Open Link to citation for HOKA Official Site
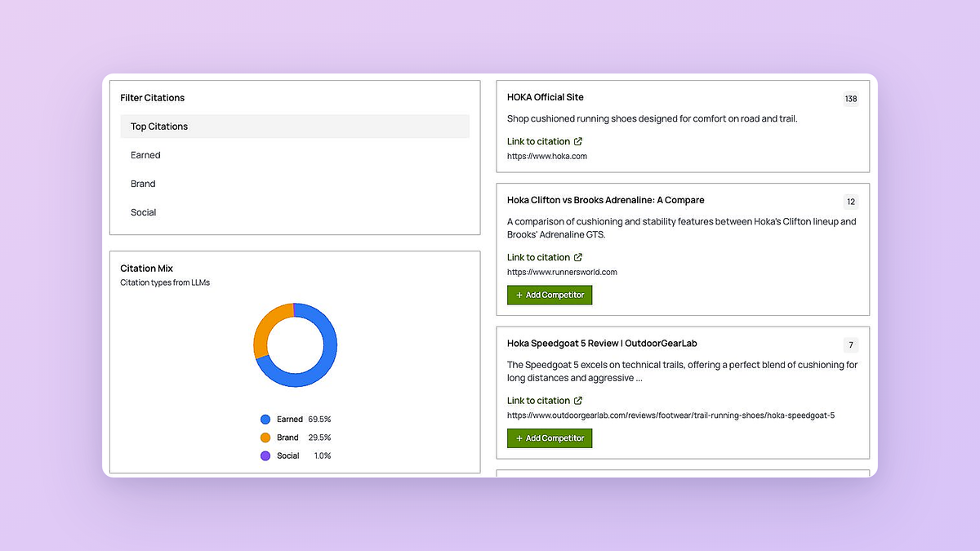Image resolution: width=980 pixels, height=551 pixels. click(538, 141)
